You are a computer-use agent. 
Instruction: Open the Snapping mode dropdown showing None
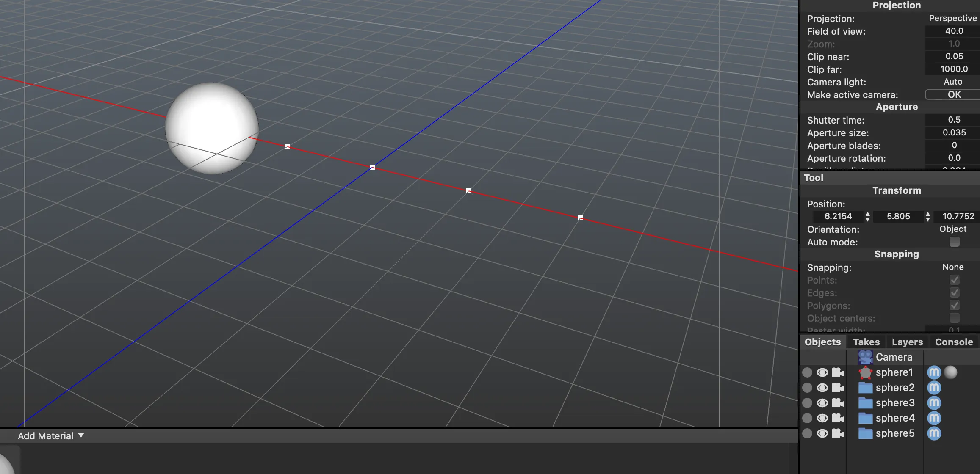click(x=952, y=267)
